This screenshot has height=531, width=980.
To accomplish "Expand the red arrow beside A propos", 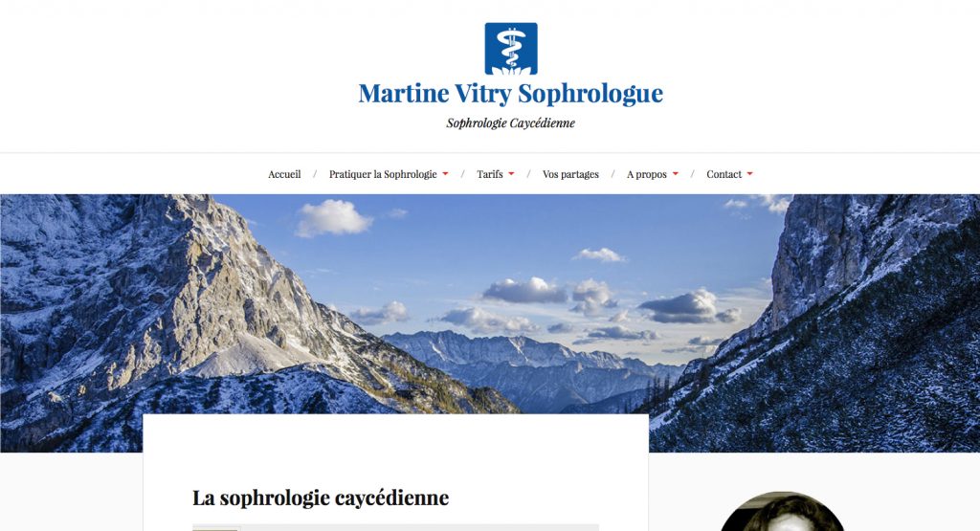I will 675,174.
